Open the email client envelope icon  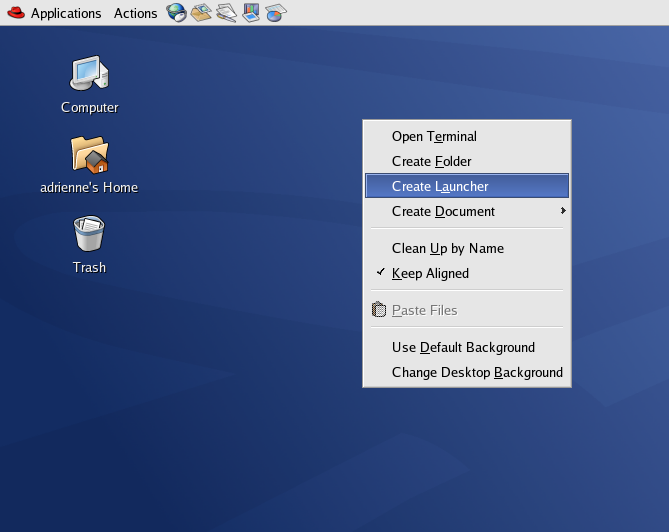(201, 13)
